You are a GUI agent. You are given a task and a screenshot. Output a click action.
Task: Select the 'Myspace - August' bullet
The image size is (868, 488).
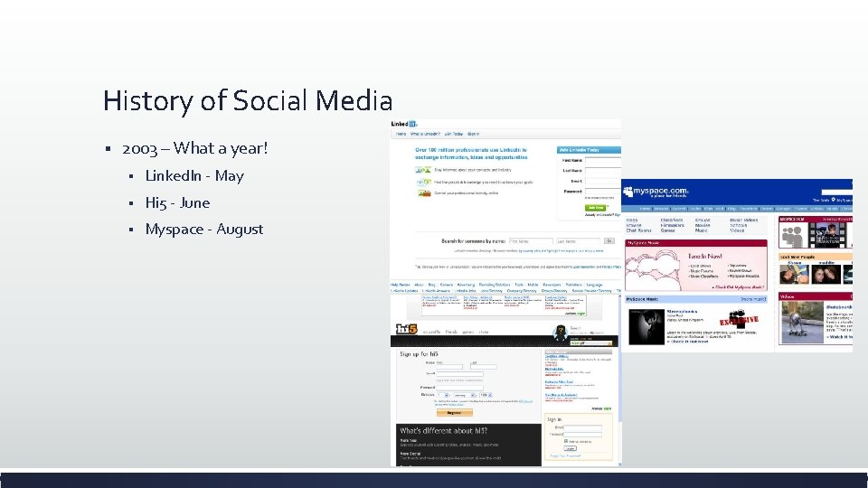pyautogui.click(x=203, y=229)
